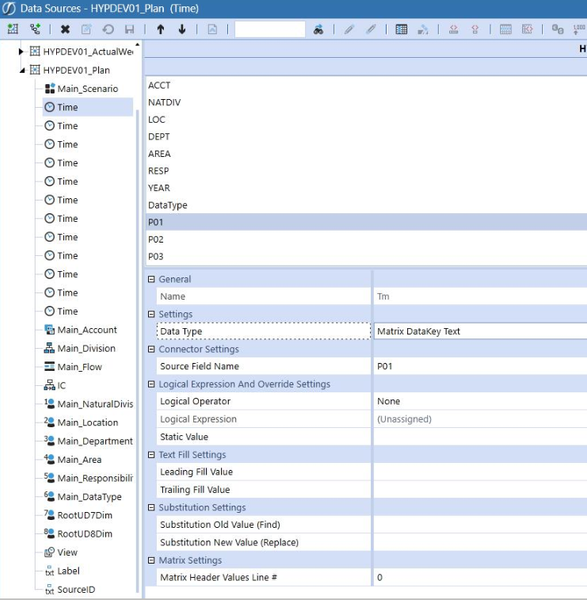Move item down with the down arrow
The image size is (587, 600).
point(182,29)
